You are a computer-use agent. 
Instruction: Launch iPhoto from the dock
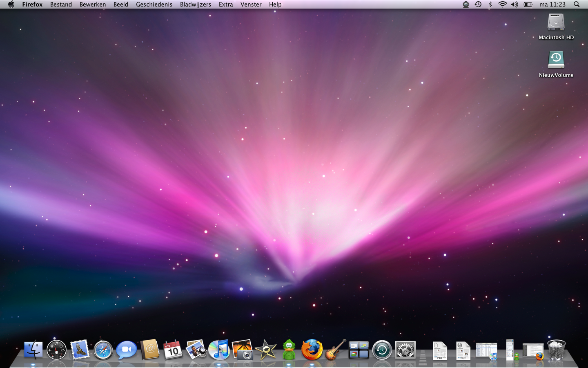tap(243, 350)
